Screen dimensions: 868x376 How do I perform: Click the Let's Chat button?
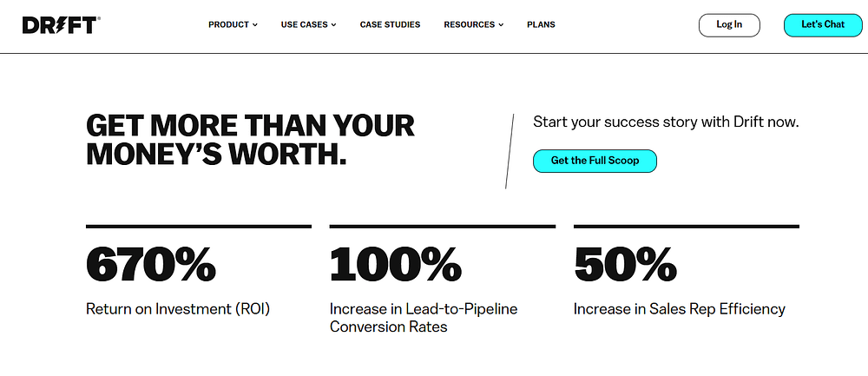pos(822,25)
